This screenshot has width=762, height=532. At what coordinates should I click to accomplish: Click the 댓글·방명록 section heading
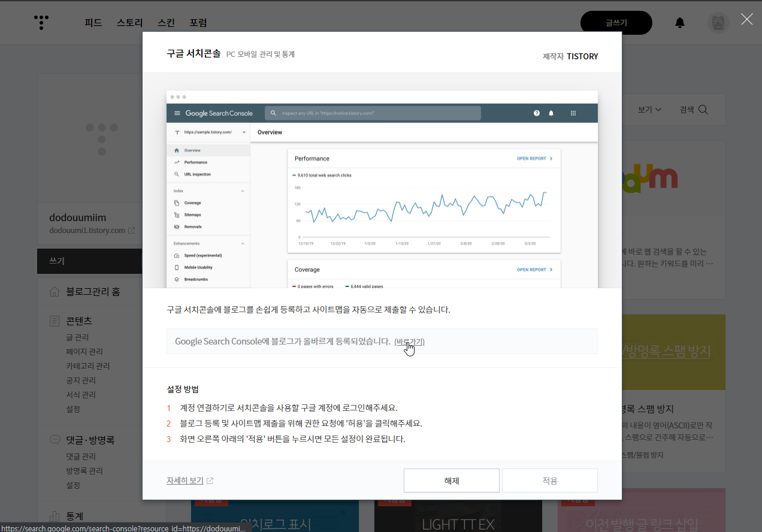[90, 440]
